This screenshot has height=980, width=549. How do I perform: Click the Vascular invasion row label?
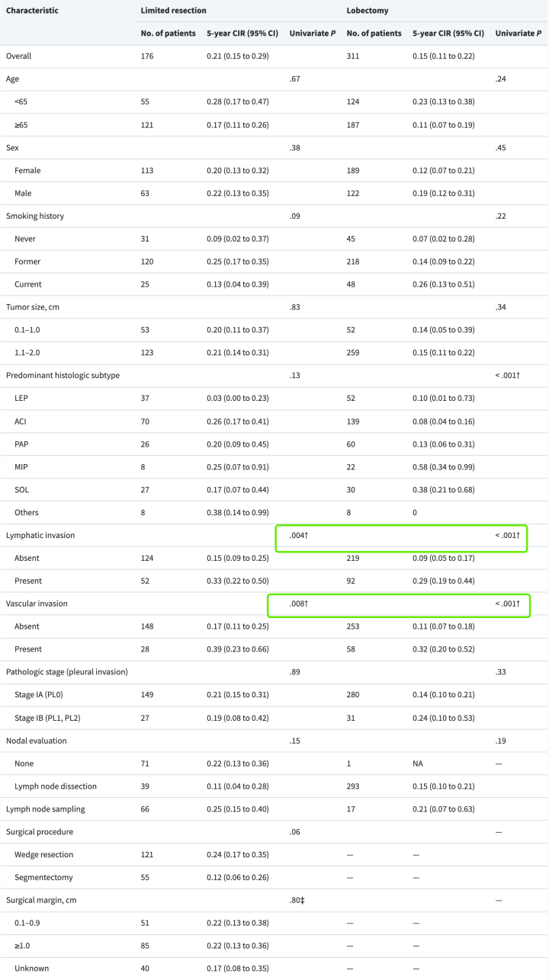point(37,604)
